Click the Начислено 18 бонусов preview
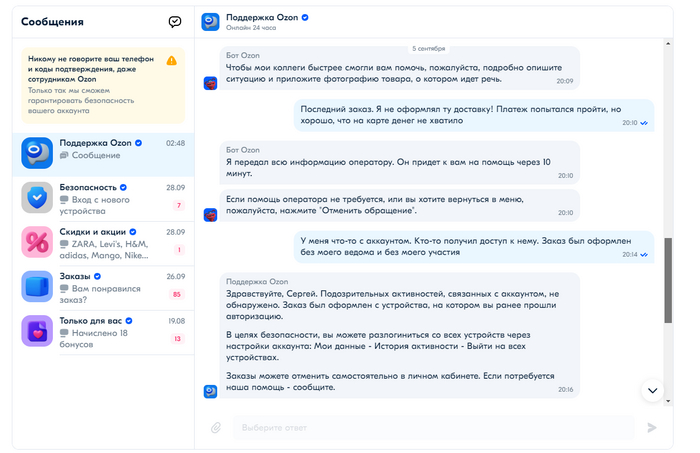 [x=94, y=339]
